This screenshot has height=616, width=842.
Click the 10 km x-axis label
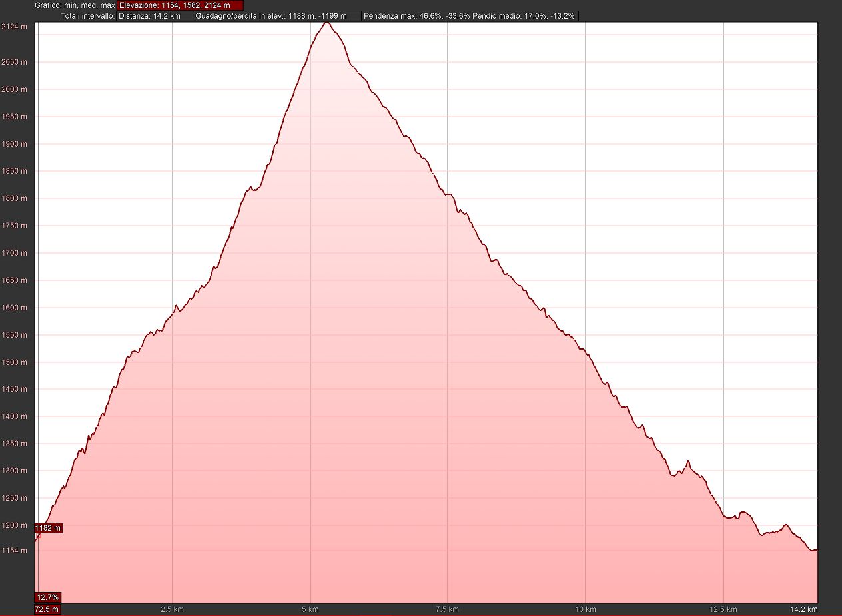[x=585, y=609]
